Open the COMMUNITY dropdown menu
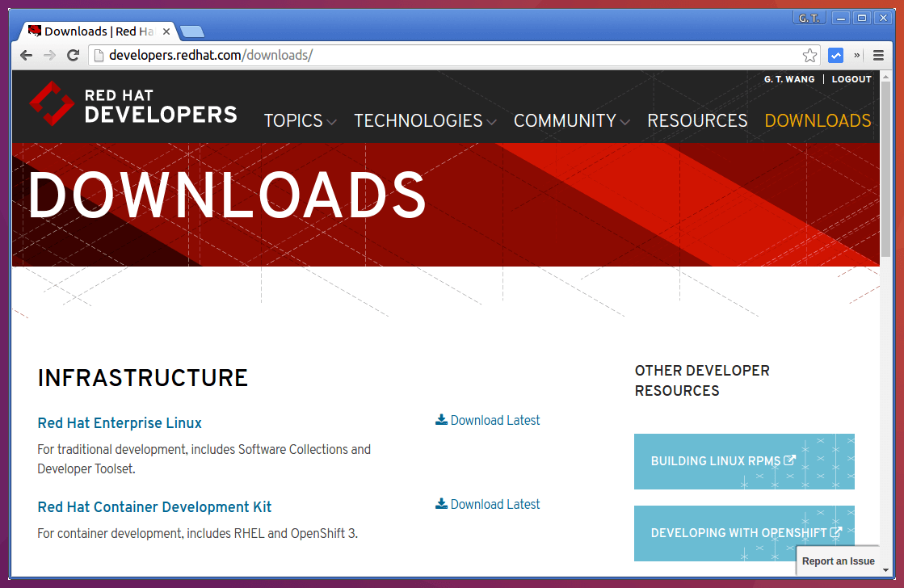Image resolution: width=904 pixels, height=588 pixels. (x=571, y=120)
